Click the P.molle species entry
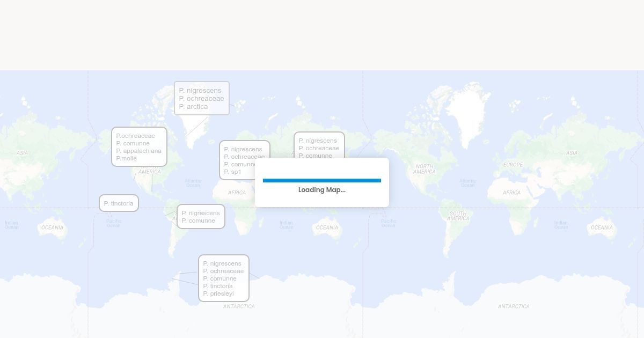 [x=127, y=158]
